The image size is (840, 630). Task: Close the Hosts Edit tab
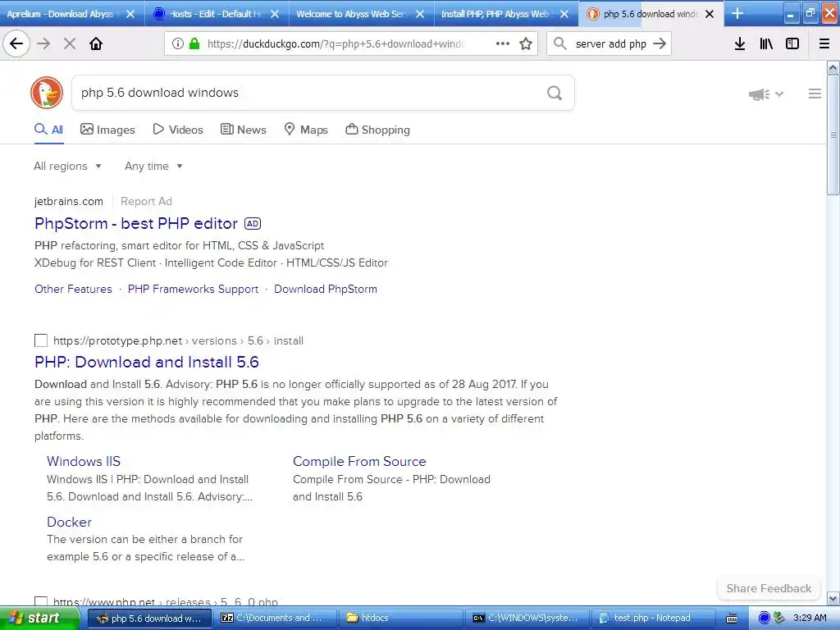[x=275, y=15]
